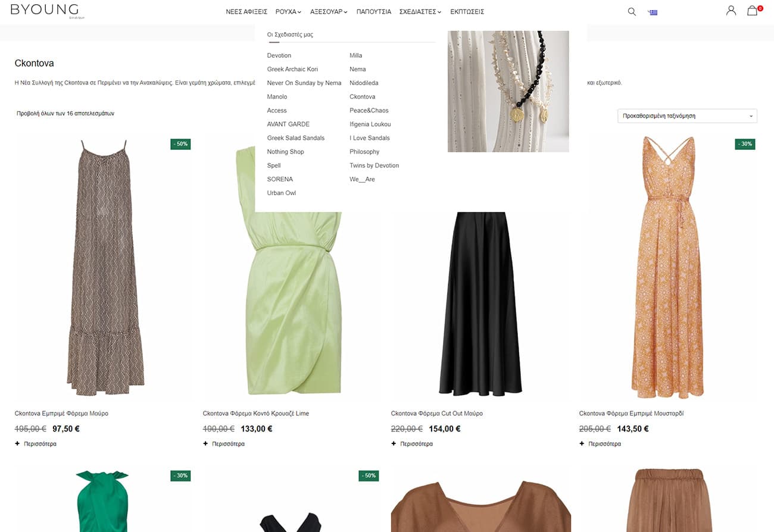Image resolution: width=774 pixels, height=532 pixels.
Task: Click the jewelry necklace promo image
Action: [x=508, y=91]
